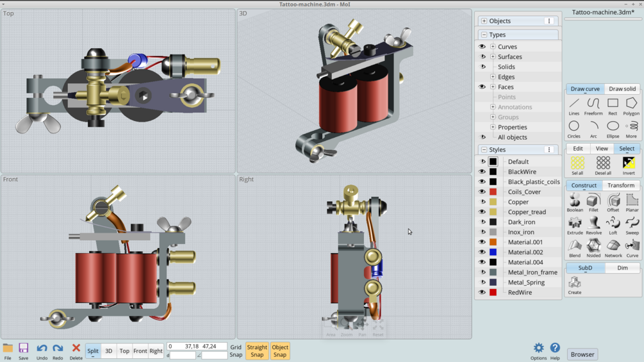Switch to the Transform tab
Viewport: 644px width, 362px height.
click(621, 186)
